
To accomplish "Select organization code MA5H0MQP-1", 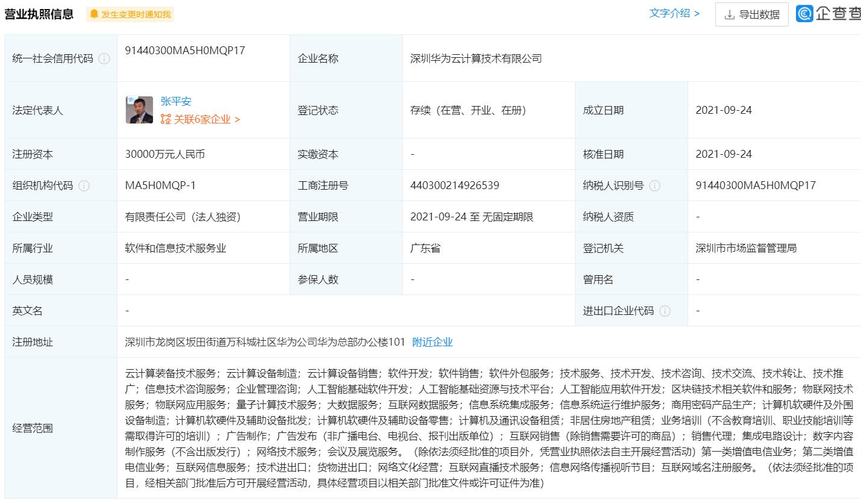I will click(160, 185).
